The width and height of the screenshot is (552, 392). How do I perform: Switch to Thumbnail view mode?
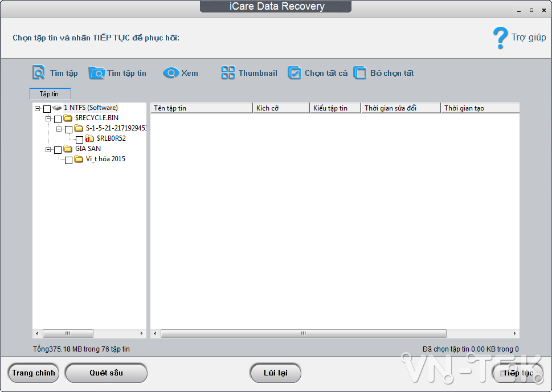pos(228,72)
